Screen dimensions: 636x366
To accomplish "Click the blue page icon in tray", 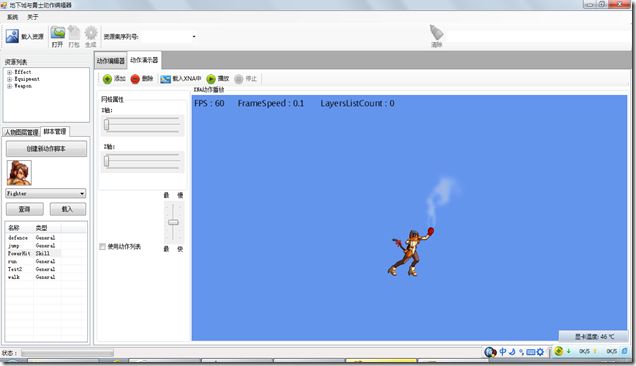I will tap(625, 351).
